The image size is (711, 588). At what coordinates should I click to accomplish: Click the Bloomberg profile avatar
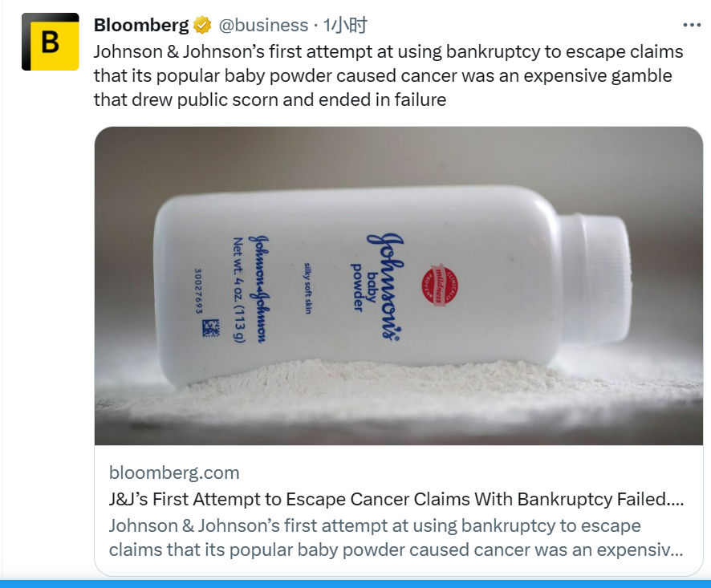[50, 42]
